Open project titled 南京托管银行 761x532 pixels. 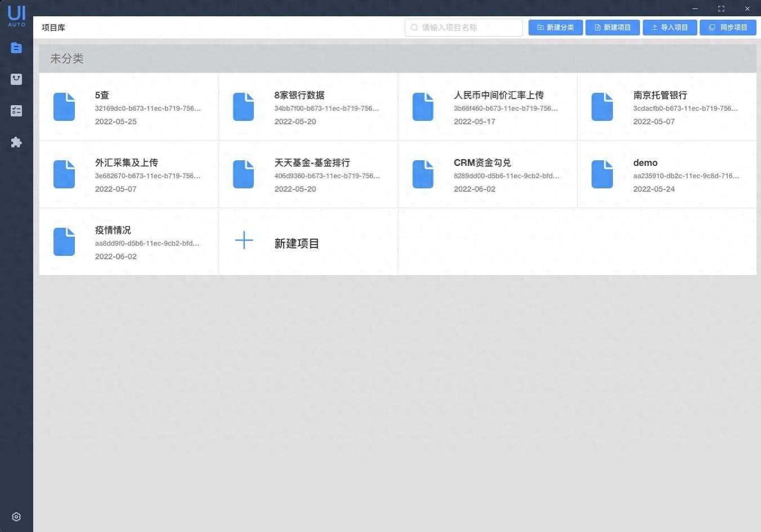(660, 95)
